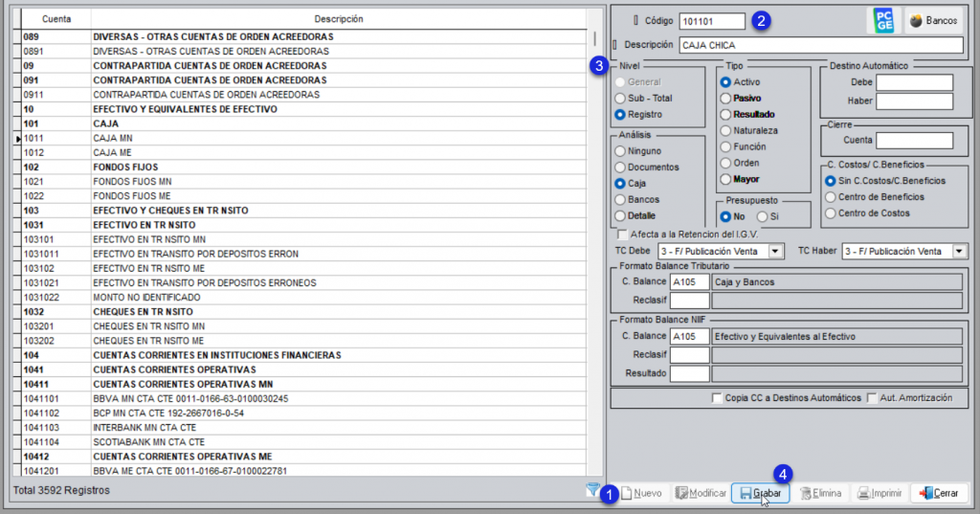This screenshot has height=514, width=980.
Task: Select row 10 EFECTIVO Y EQUIVALENTES DE EFECTIVO
Action: pos(304,109)
